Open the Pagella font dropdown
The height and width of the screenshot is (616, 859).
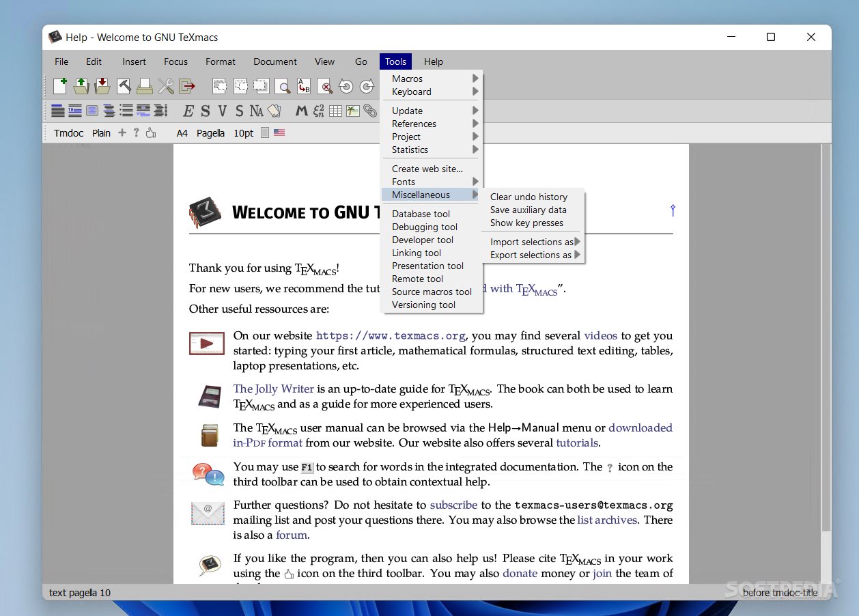point(210,133)
